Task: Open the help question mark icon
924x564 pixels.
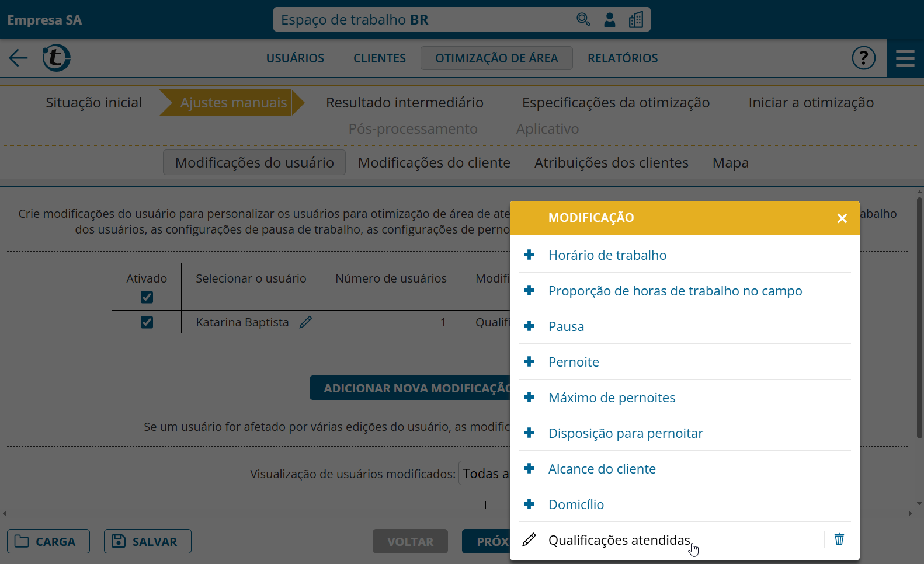Action: (x=863, y=58)
